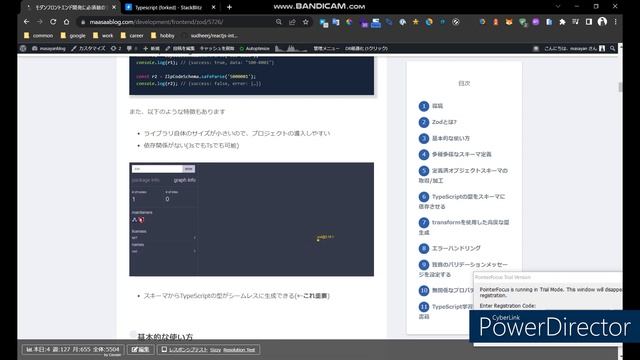This screenshot has height=360, width=640.
Task: Open the common bookmarks folder
Action: pos(38,36)
